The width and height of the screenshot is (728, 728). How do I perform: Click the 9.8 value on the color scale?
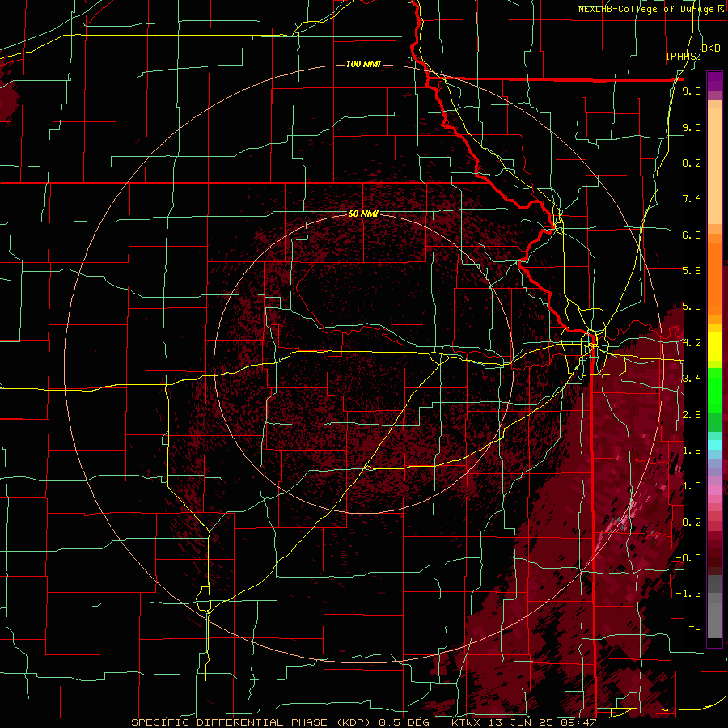(x=692, y=91)
